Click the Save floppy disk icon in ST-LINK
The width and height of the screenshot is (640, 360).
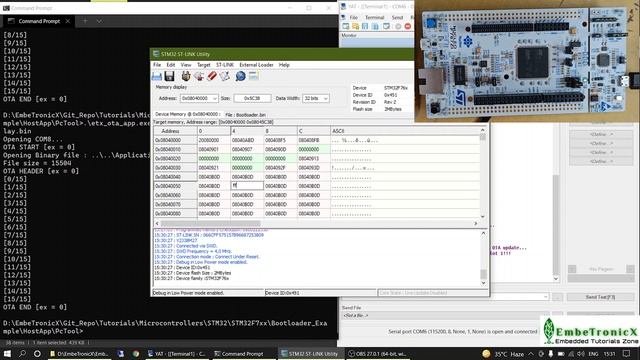(169, 76)
